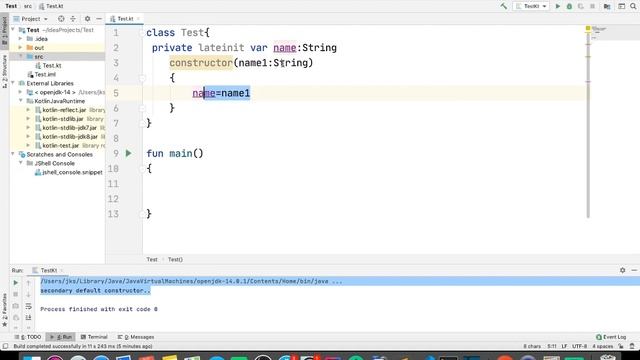Open Run panel gear settings
This screenshot has width=640, height=360.
(x=622, y=270)
